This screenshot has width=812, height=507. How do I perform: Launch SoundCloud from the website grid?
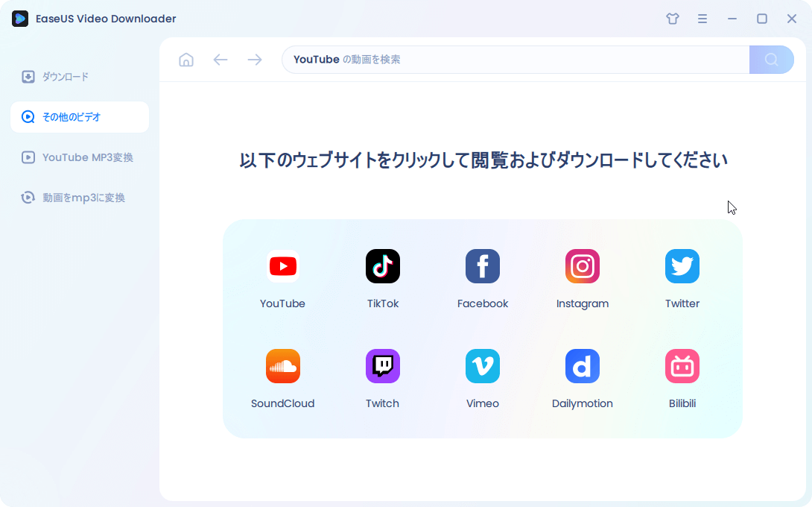click(x=282, y=366)
